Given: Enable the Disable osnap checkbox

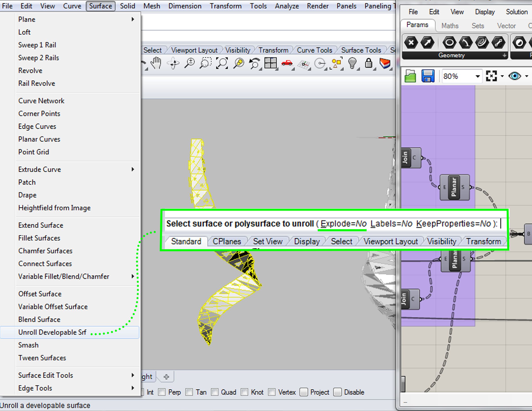Looking at the screenshot, I should tap(337, 392).
